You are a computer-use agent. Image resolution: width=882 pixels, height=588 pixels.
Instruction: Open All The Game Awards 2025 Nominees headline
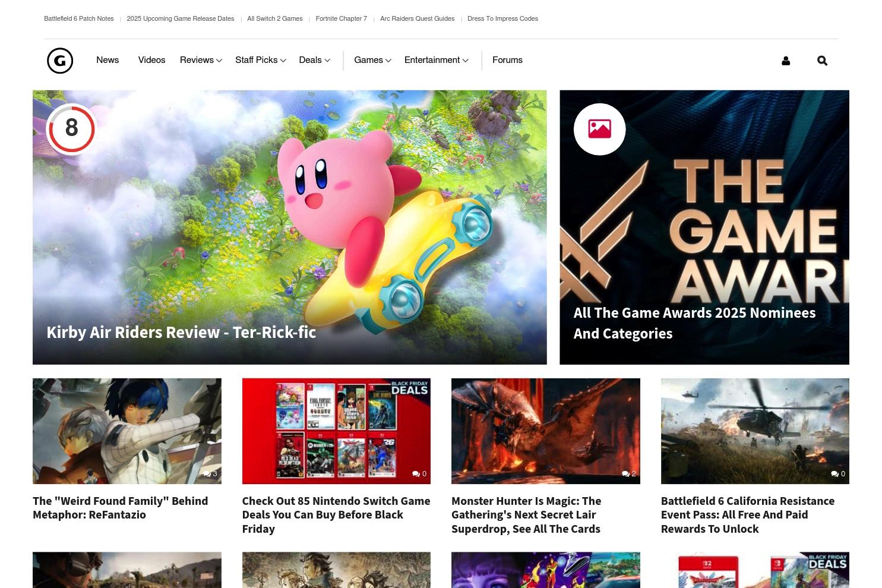click(x=695, y=323)
